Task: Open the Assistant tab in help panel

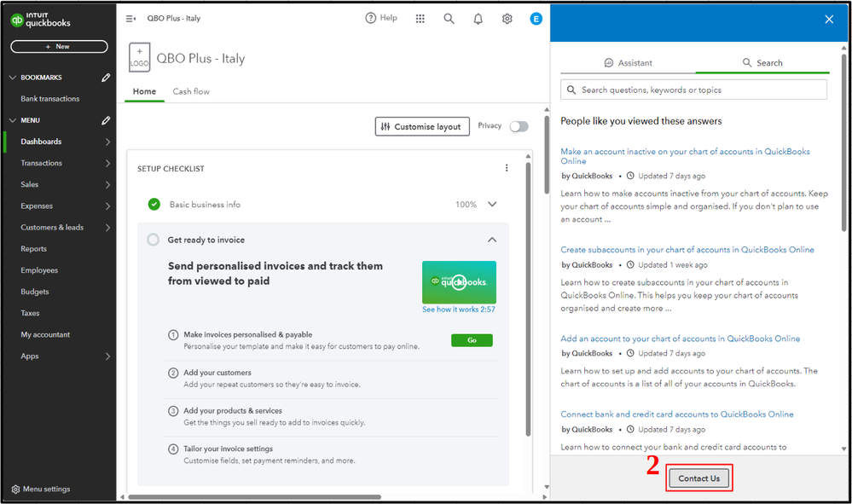Action: click(629, 63)
